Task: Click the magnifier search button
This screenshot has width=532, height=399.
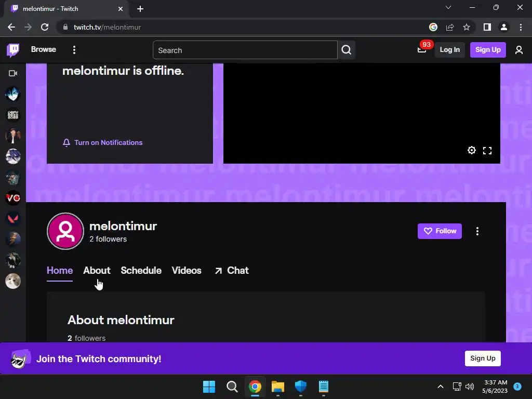Action: [346, 50]
